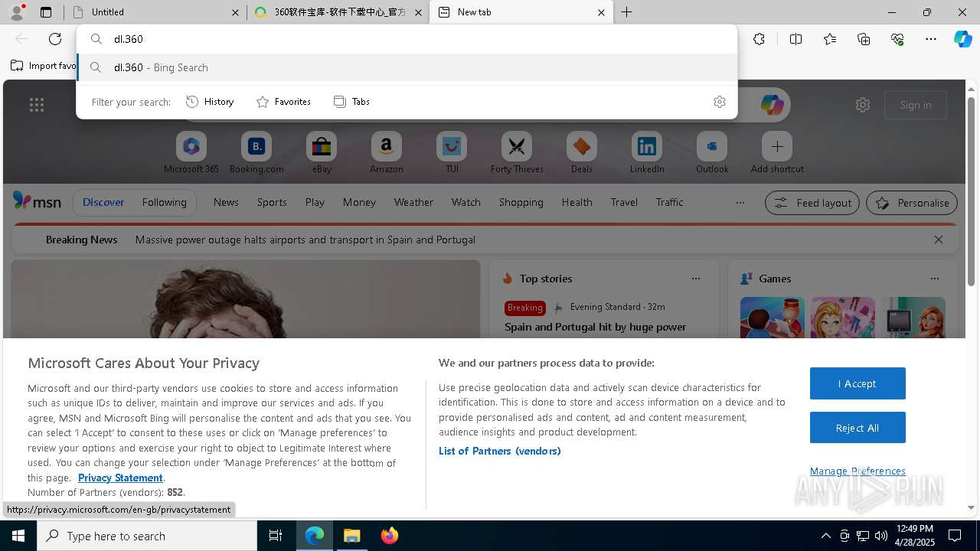Open Games card options menu
The height and width of the screenshot is (551, 980).
935,279
